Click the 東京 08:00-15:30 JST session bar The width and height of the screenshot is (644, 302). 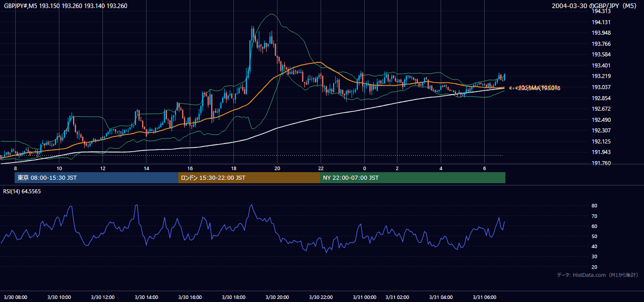click(97, 178)
